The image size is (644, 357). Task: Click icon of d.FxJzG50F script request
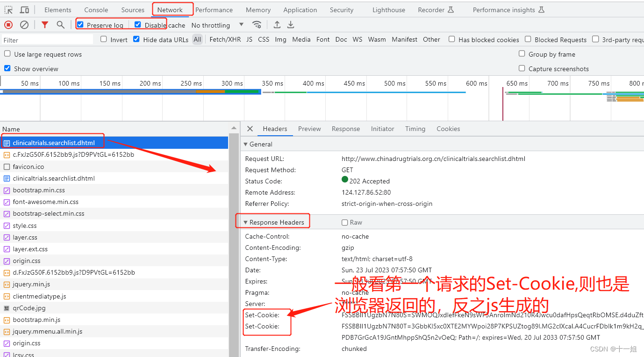7,272
